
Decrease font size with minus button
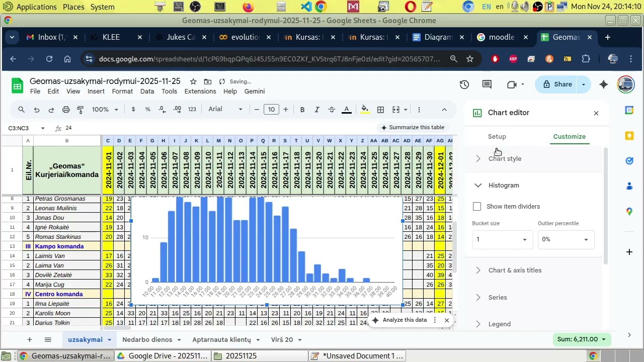tap(257, 110)
